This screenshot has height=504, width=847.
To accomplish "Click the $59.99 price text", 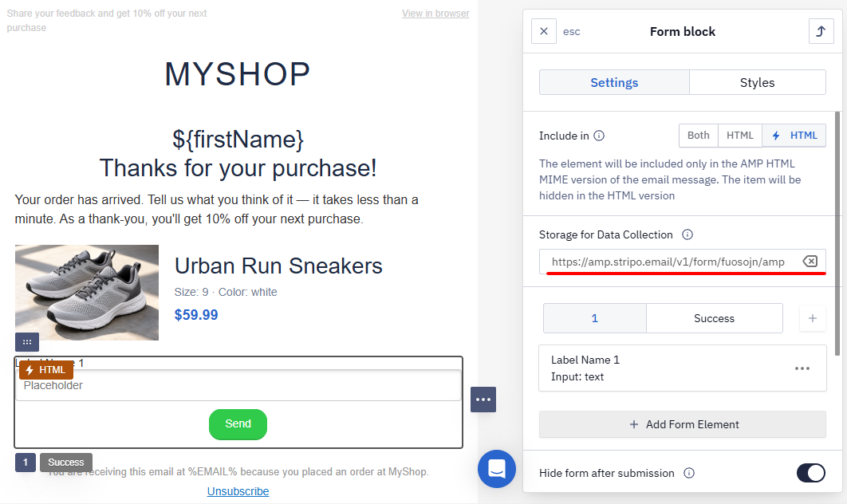I will 196,315.
